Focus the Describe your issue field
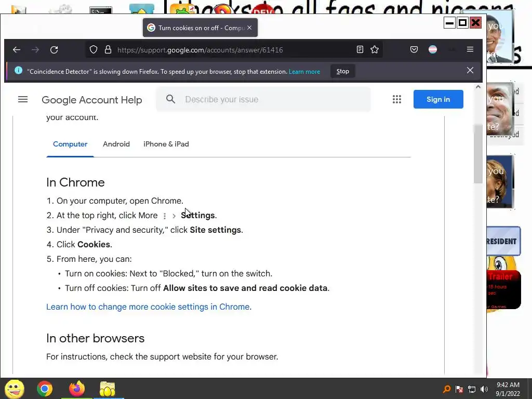Viewport: 532px width, 399px height. point(263,99)
